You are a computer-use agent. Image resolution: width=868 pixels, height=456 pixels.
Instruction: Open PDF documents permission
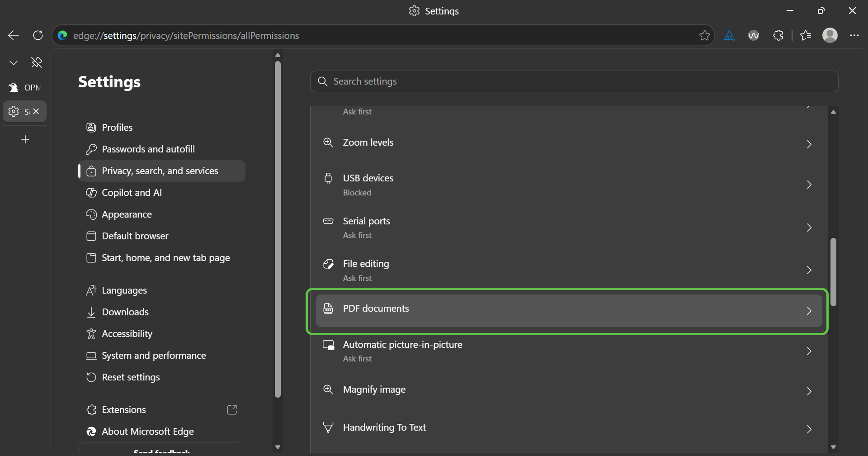[x=569, y=311]
